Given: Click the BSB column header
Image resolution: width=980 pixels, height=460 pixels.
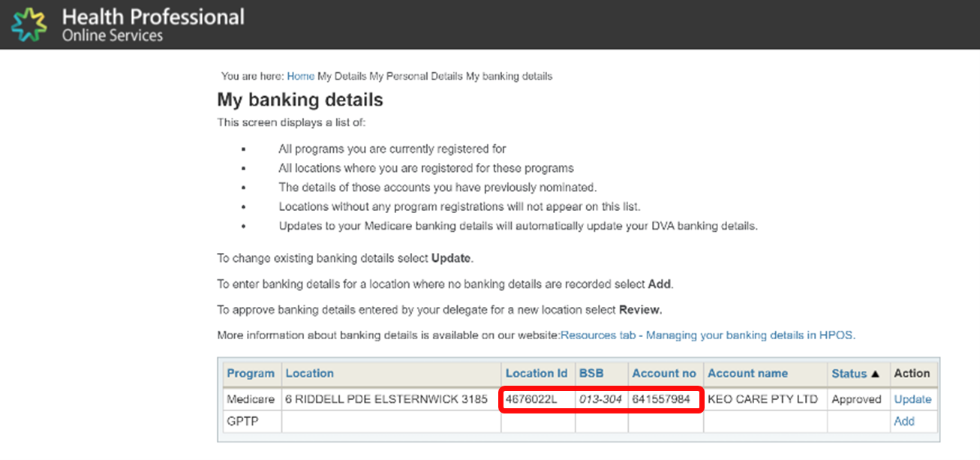Looking at the screenshot, I should [x=591, y=374].
